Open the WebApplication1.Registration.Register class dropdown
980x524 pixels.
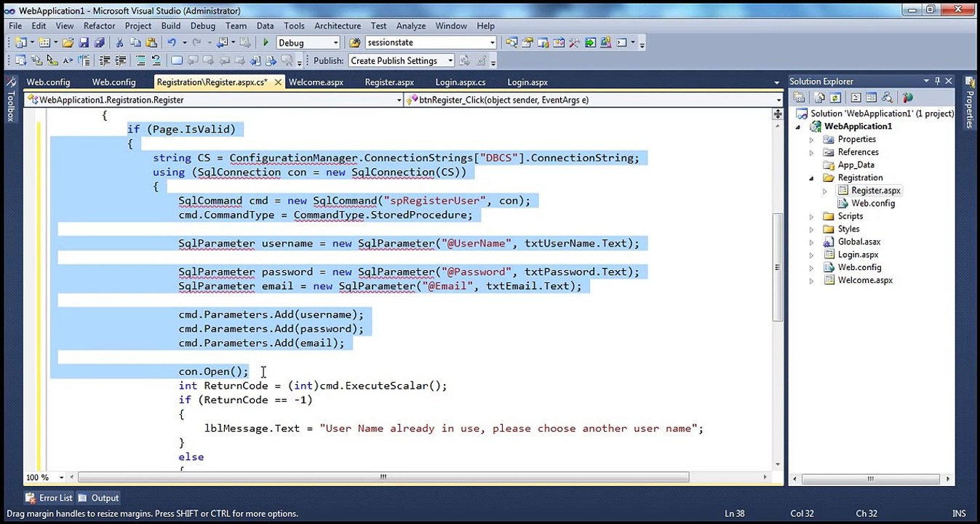click(399, 100)
